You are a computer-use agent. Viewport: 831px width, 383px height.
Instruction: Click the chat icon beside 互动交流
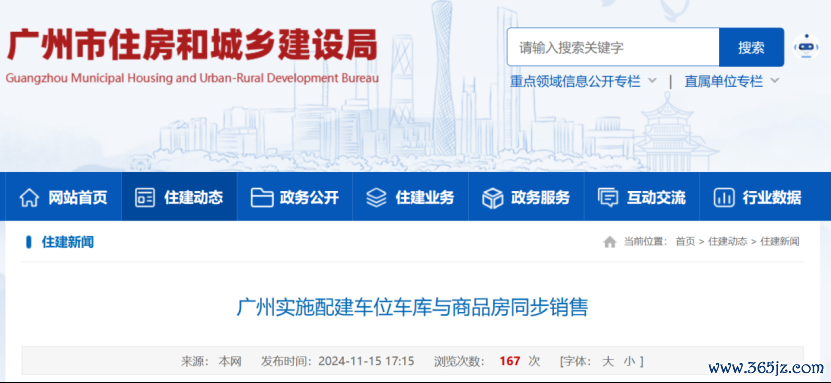(x=608, y=198)
